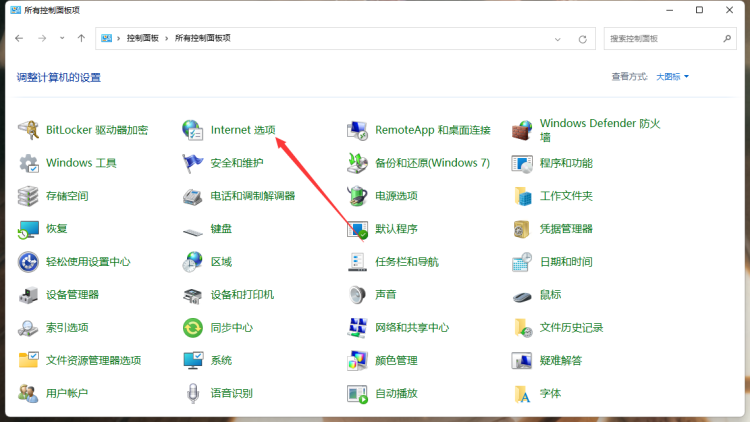750x422 pixels.
Task: Click the 文件资源管理器选项 text label
Action: click(x=93, y=360)
